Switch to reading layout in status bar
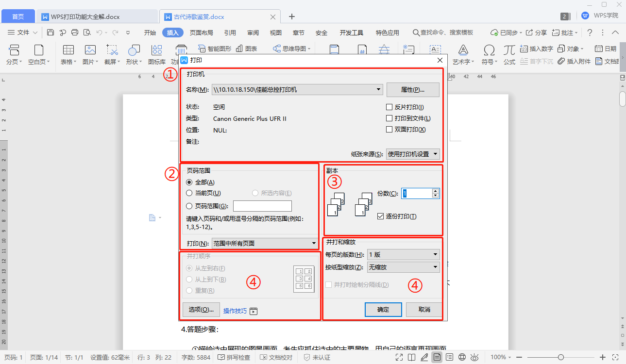The width and height of the screenshot is (626, 364). tap(412, 357)
